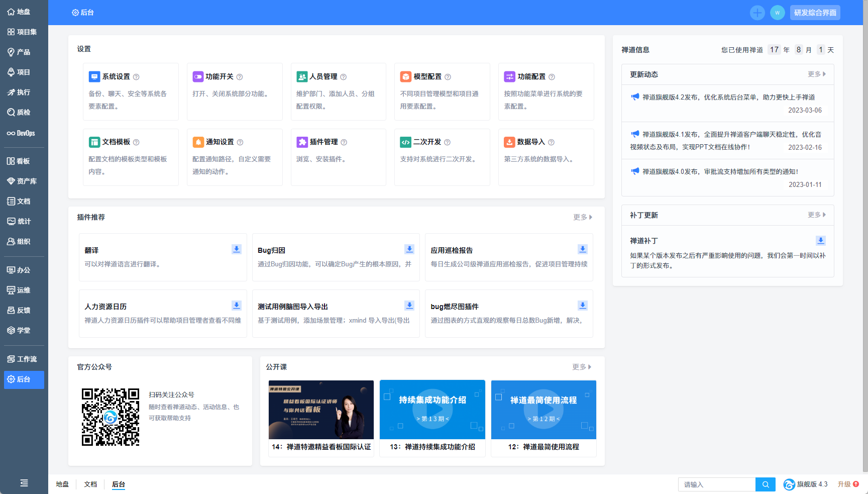Viewport: 868px width, 494px height.
Task: Click help icon beside 系统设置
Action: (136, 77)
